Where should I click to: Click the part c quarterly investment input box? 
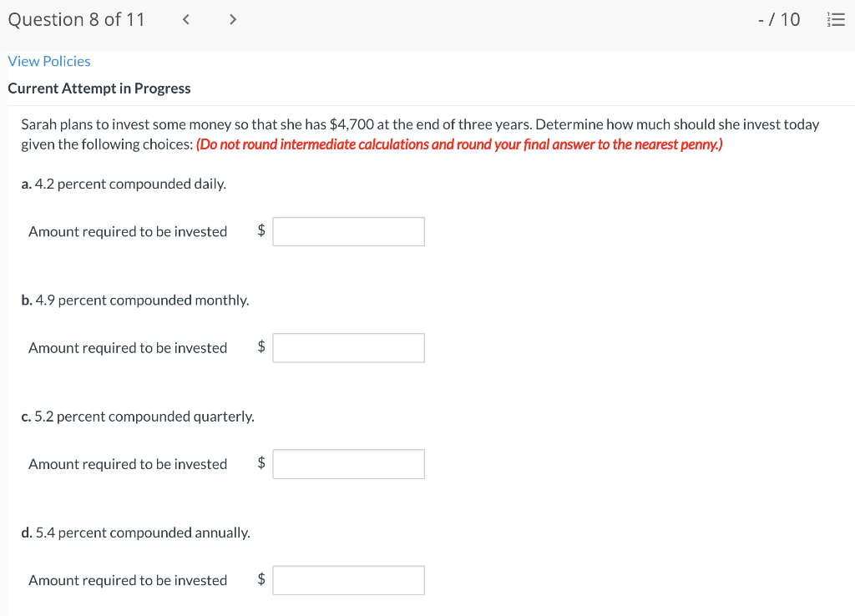click(x=348, y=463)
